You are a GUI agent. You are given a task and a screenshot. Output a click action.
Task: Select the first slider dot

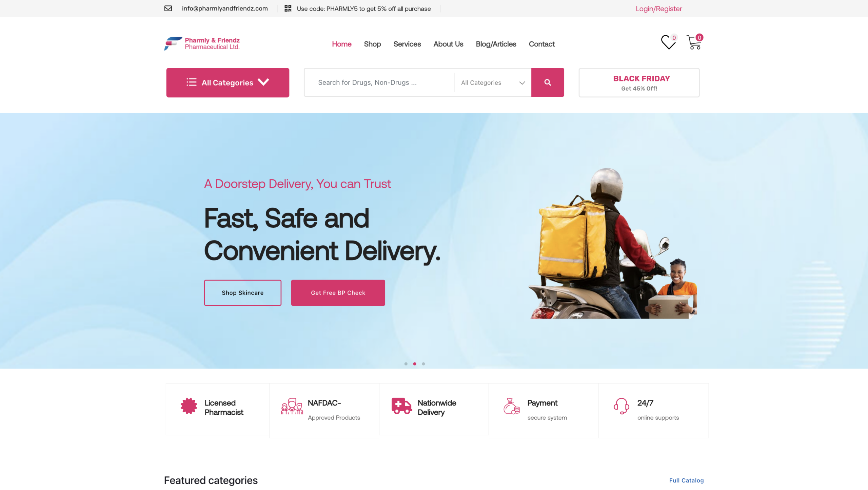pos(406,364)
